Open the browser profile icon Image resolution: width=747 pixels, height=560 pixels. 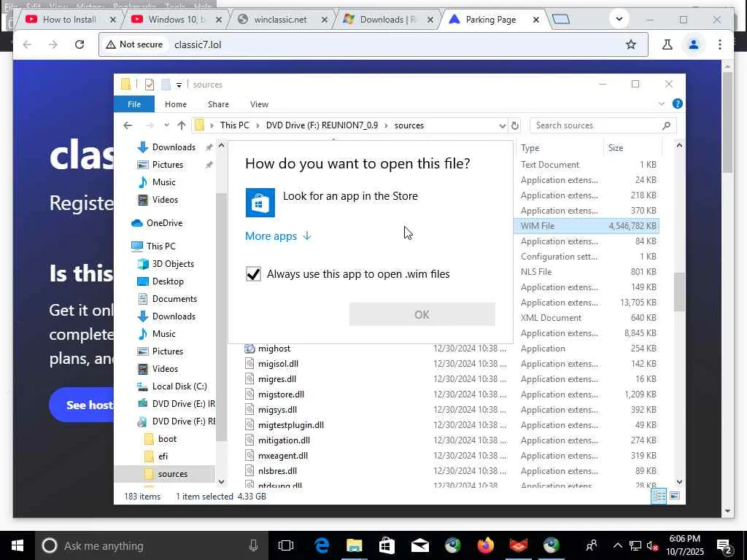click(x=693, y=44)
